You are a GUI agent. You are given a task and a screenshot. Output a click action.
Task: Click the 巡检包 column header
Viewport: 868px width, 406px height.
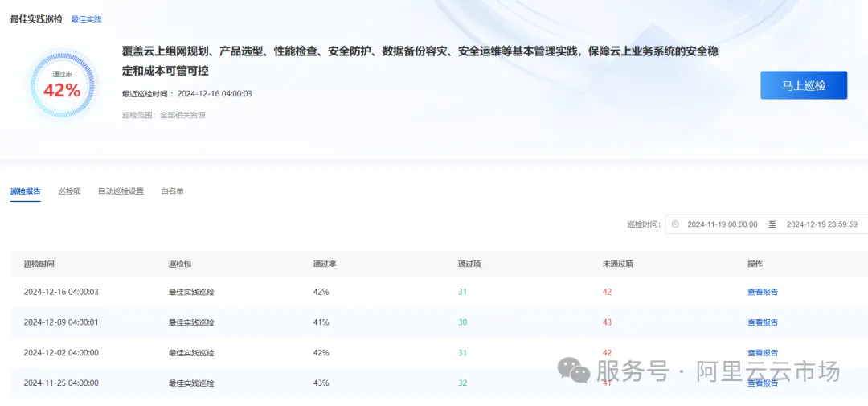pyautogui.click(x=180, y=264)
